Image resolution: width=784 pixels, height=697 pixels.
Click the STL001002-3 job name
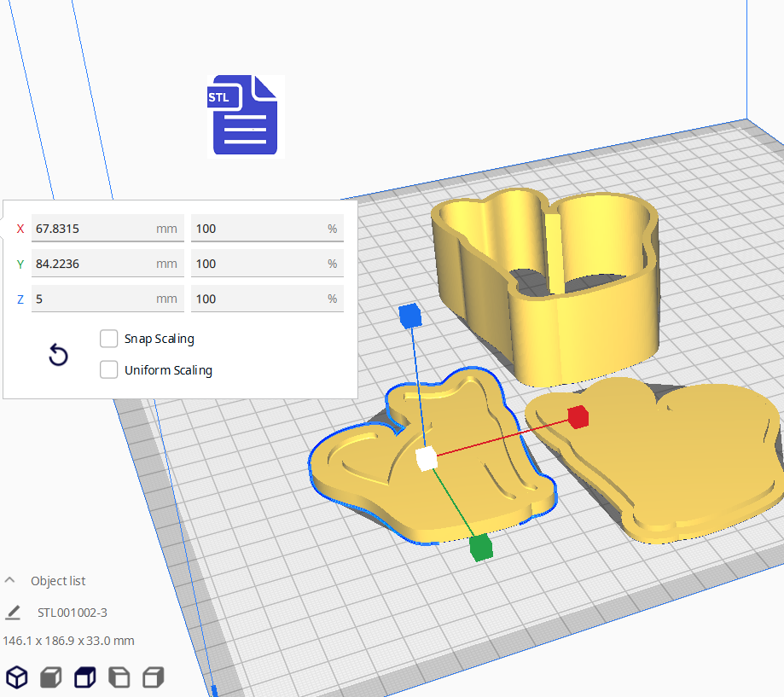(x=73, y=613)
